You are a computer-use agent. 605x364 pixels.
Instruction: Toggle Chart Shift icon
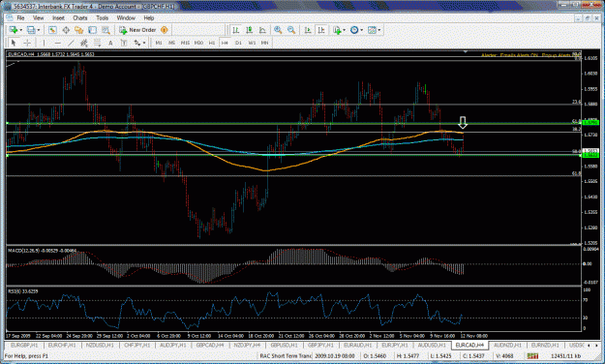click(321, 30)
